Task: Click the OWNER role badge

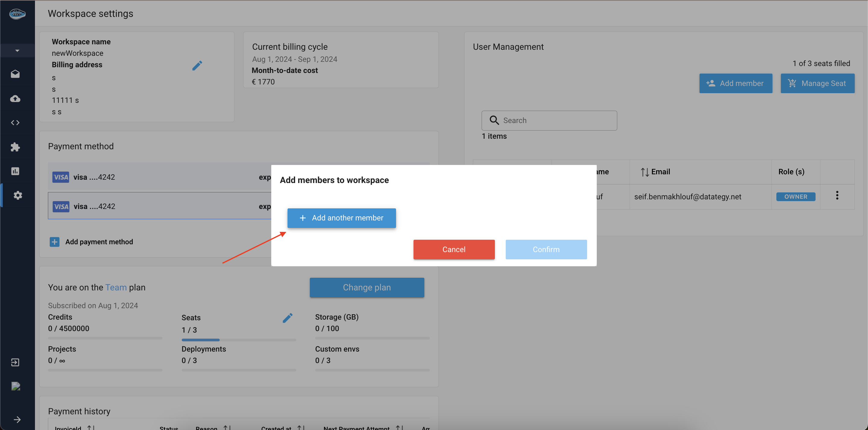Action: click(x=796, y=197)
